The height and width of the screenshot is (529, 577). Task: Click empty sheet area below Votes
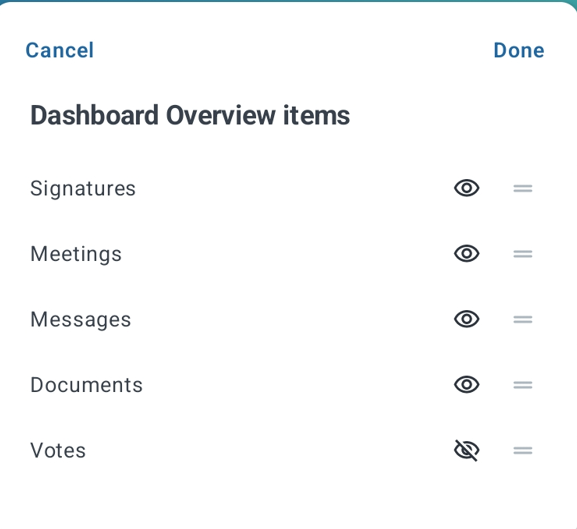pyautogui.click(x=288, y=500)
